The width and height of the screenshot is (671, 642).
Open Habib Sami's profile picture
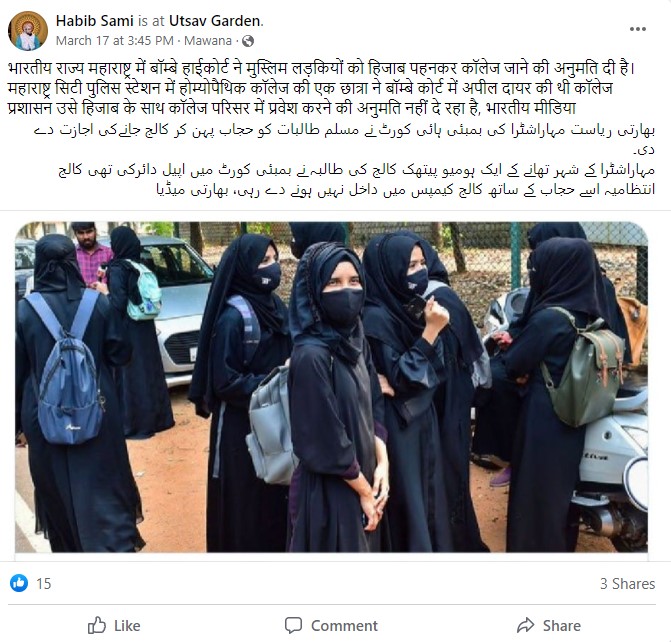pos(28,31)
